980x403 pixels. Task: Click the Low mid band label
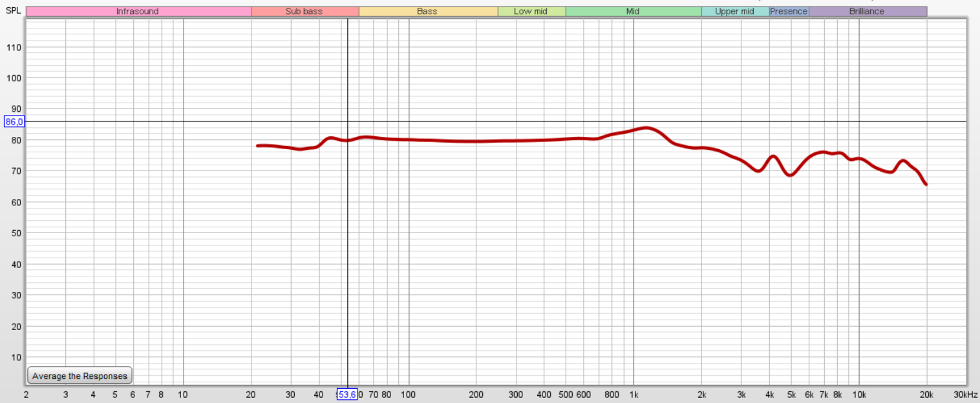click(531, 12)
